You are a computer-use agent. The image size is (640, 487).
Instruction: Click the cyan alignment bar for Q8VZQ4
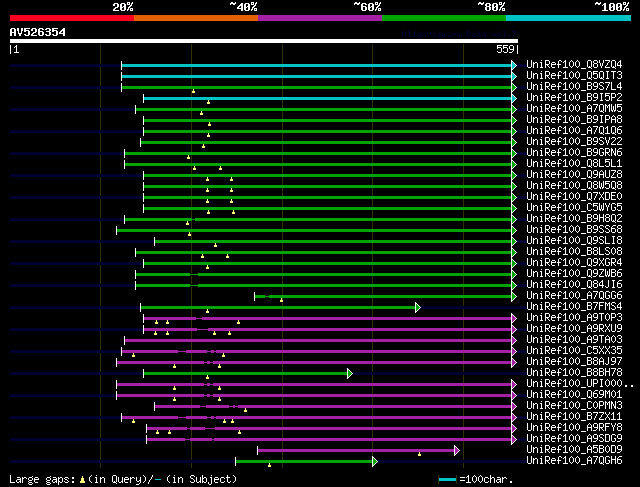pyautogui.click(x=316, y=65)
